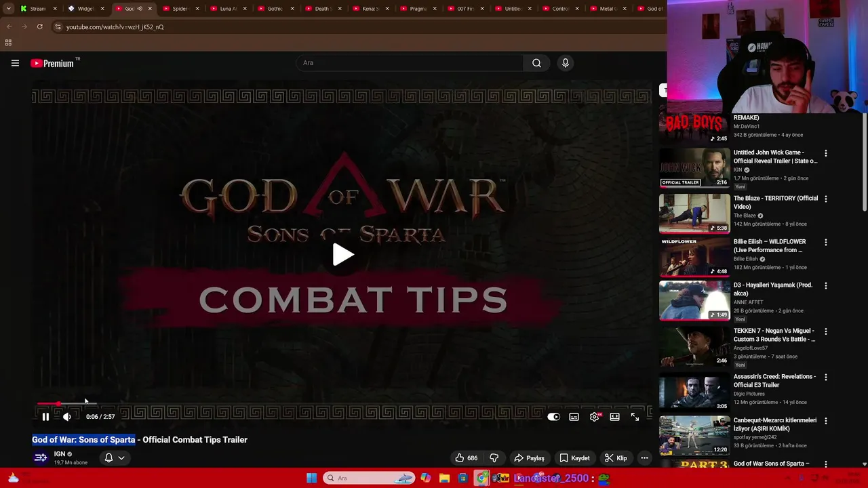Screen dimensions: 868x488
Task: Create a clip with the Klip button
Action: point(616,458)
